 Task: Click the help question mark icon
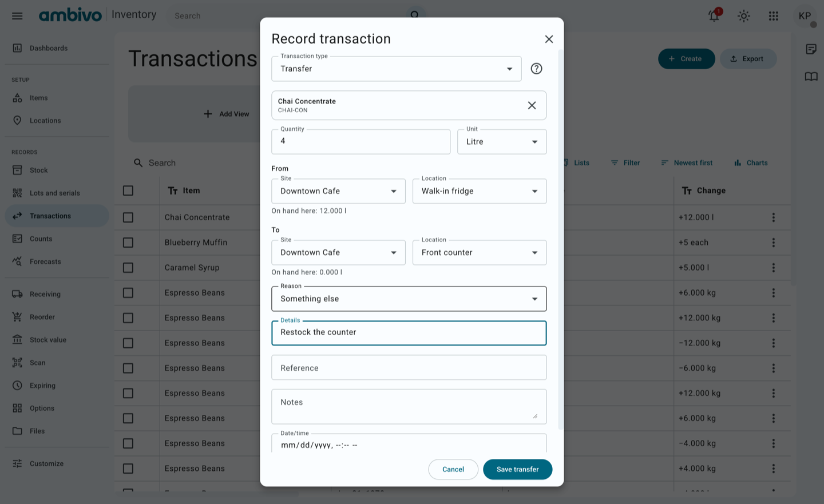pyautogui.click(x=536, y=69)
